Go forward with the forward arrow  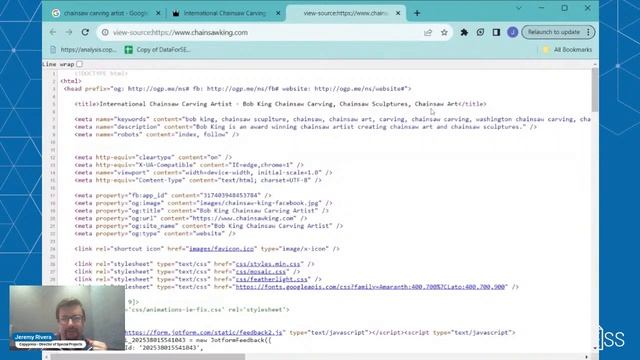(69, 32)
